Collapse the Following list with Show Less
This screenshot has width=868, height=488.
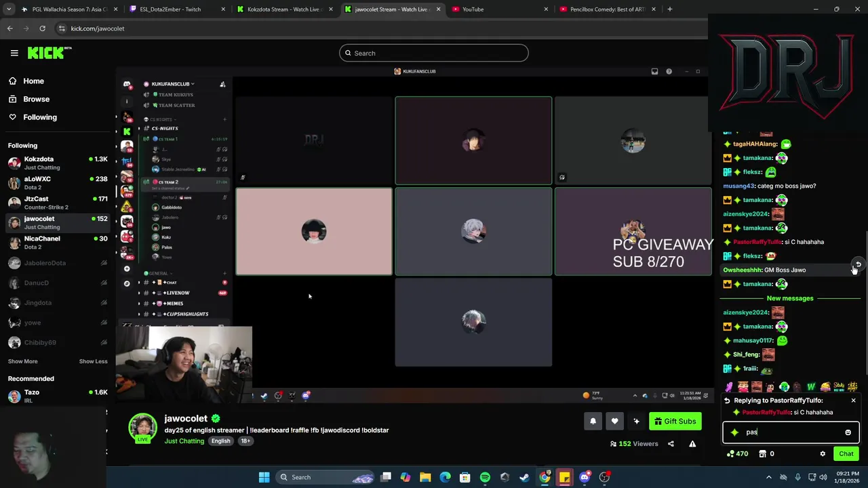93,361
